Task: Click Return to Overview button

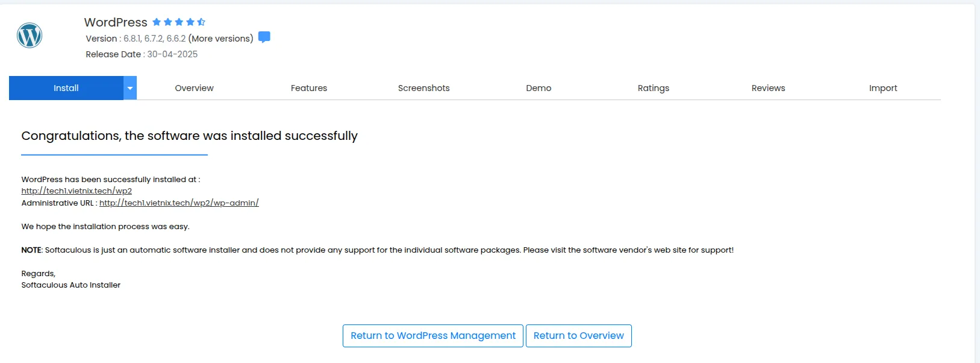Action: point(579,336)
